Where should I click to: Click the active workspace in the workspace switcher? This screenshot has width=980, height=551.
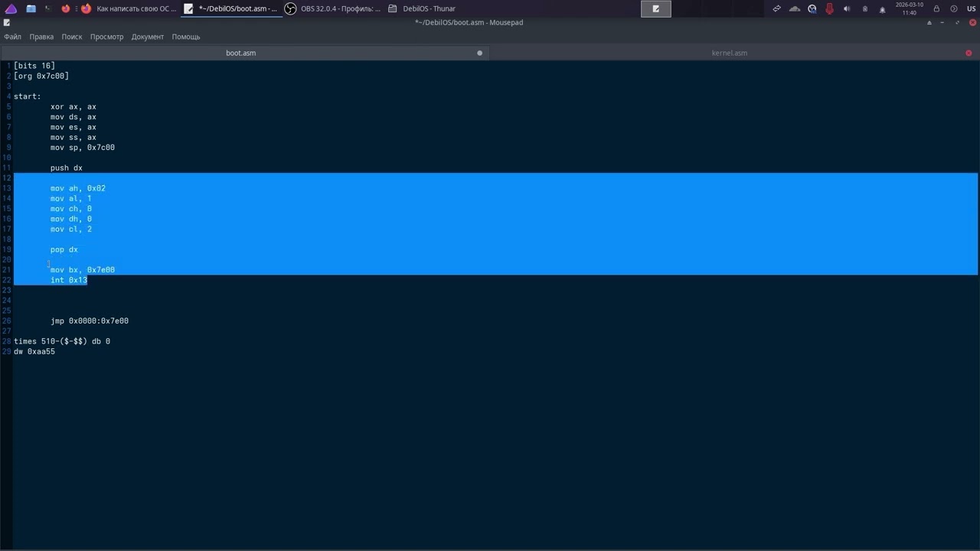tap(656, 8)
